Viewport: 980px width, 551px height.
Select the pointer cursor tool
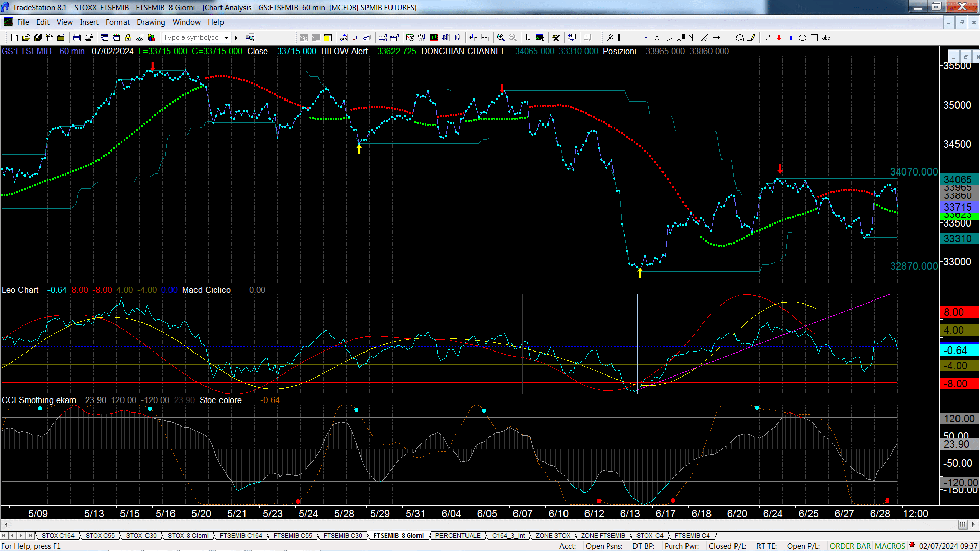point(528,38)
